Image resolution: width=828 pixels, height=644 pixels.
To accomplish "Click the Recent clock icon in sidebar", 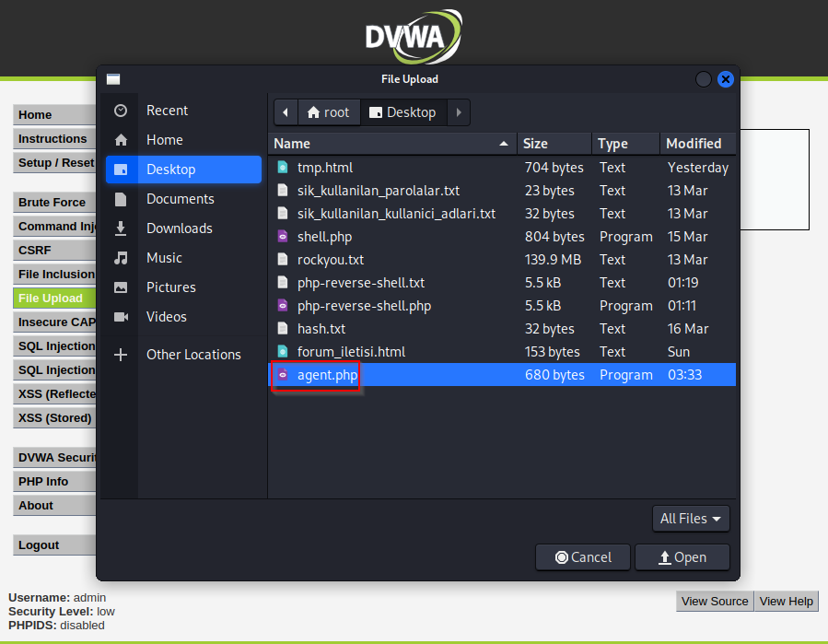I will [121, 111].
